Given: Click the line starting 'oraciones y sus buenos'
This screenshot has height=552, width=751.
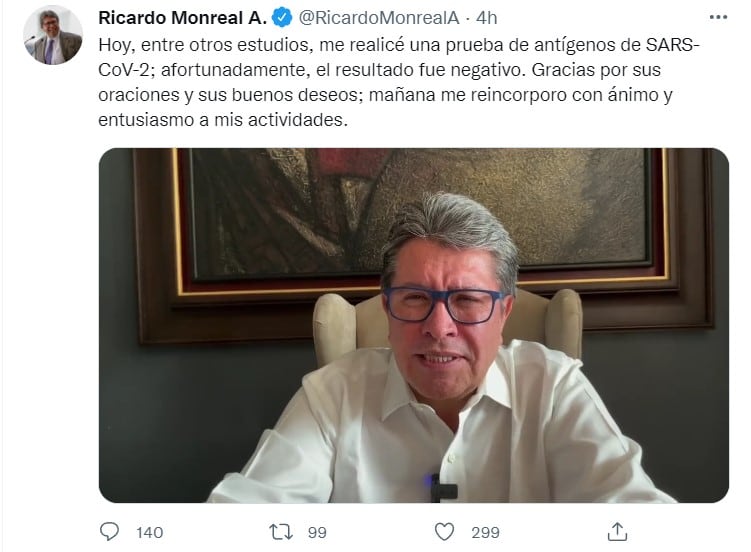Looking at the screenshot, I should (385, 95).
